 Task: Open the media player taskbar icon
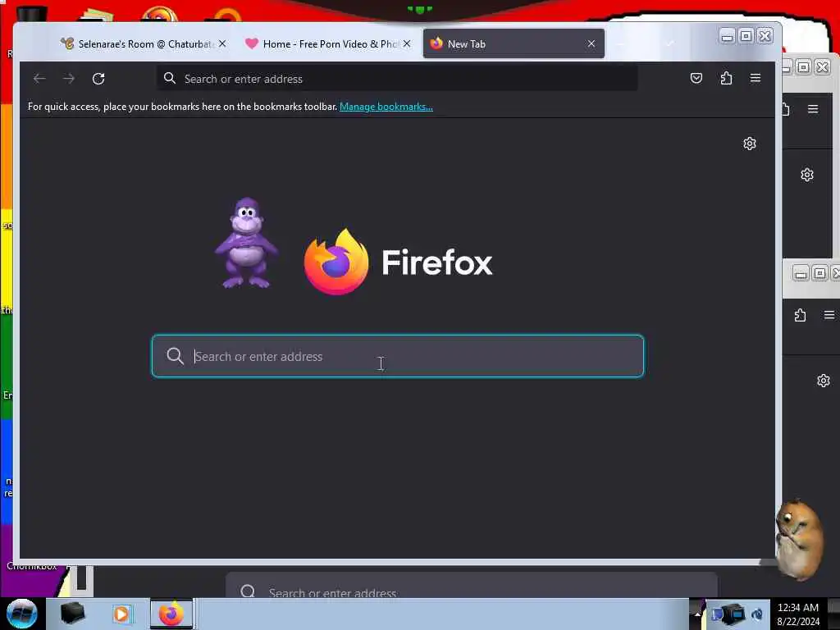point(121,614)
